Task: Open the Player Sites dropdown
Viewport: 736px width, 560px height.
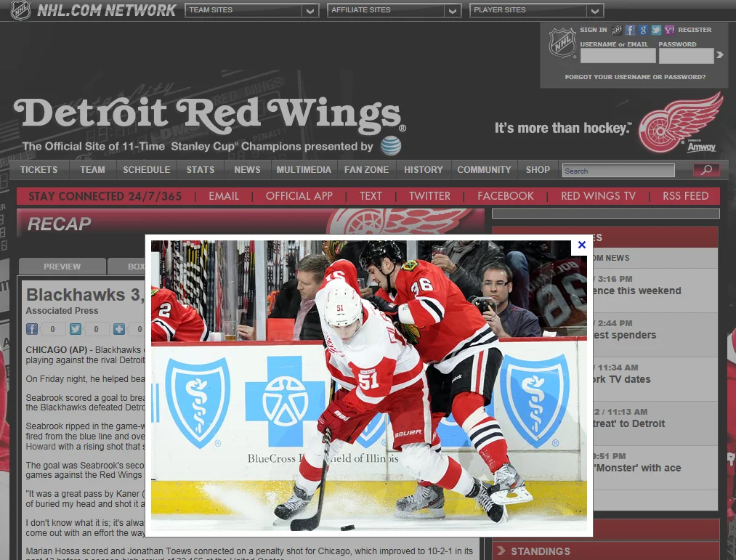Action: [x=536, y=10]
